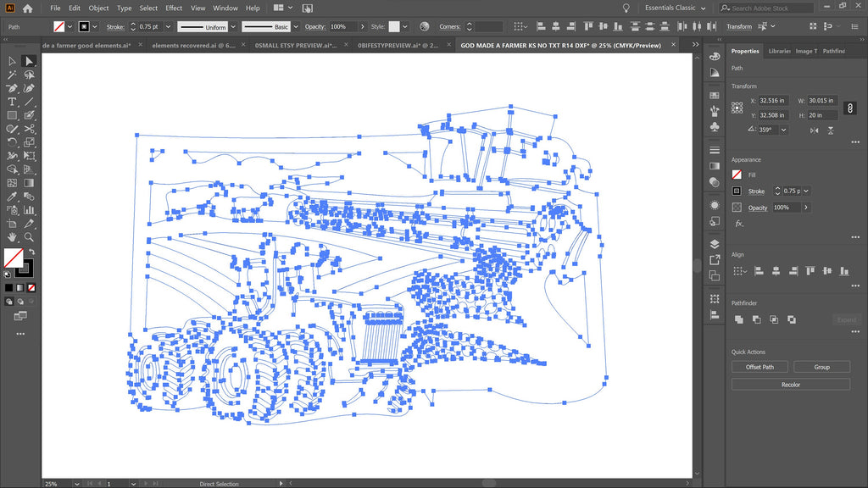Open stroke weight dropdown in control bar
The image size is (868, 488).
pos(169,26)
